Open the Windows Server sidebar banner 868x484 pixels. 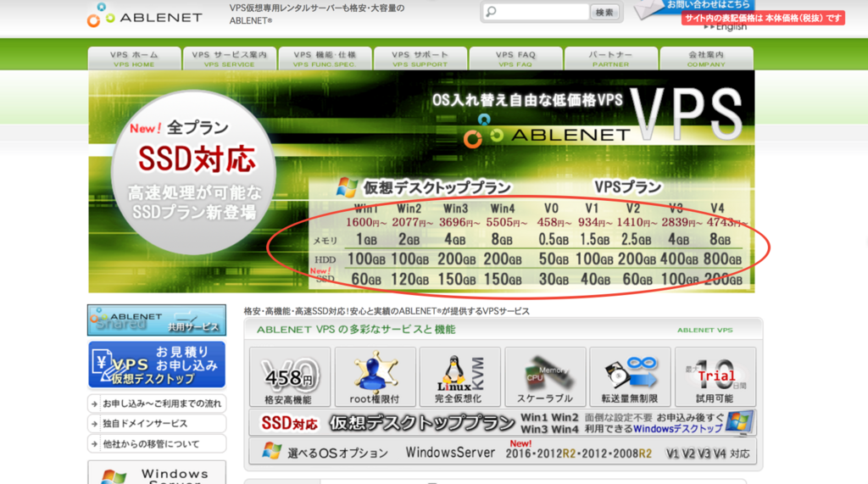point(157,472)
